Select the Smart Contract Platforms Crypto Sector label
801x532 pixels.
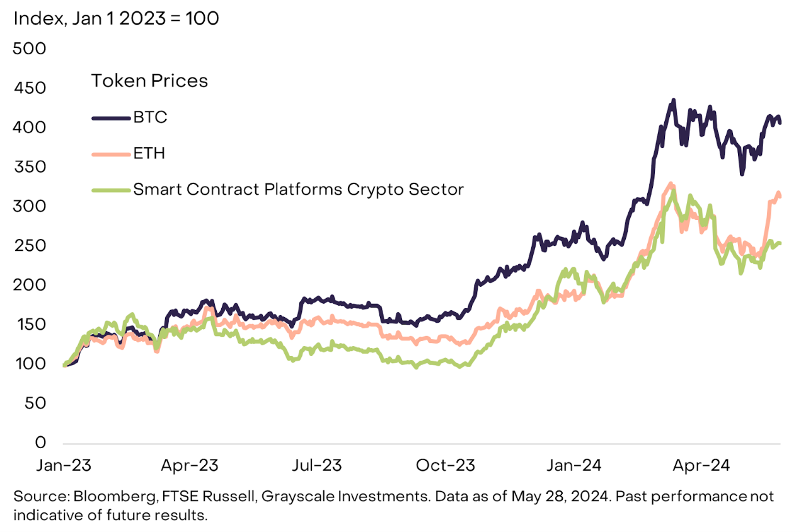tap(298, 190)
